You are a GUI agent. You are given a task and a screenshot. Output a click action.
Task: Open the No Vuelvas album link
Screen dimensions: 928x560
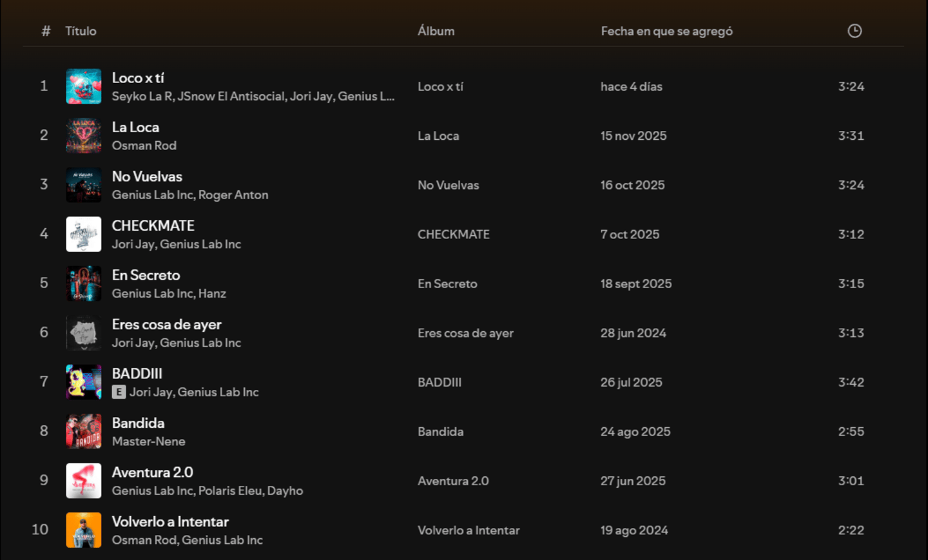[449, 185]
